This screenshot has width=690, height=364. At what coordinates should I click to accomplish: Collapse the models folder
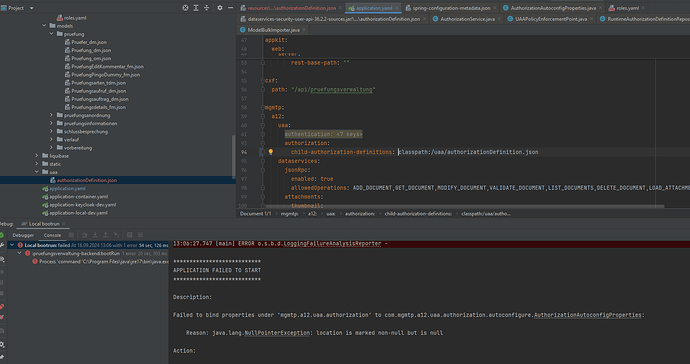pyautogui.click(x=44, y=26)
